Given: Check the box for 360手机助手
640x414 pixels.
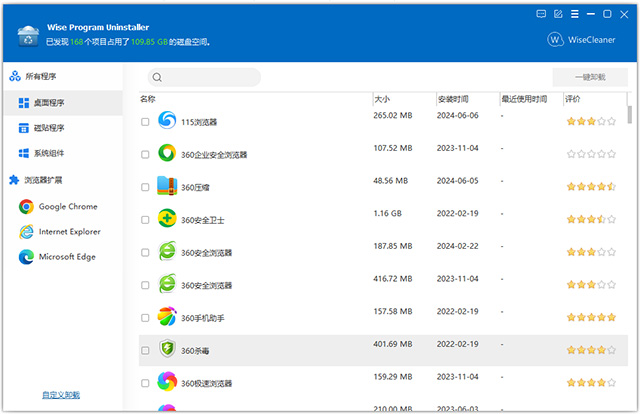Looking at the screenshot, I should click(x=145, y=318).
